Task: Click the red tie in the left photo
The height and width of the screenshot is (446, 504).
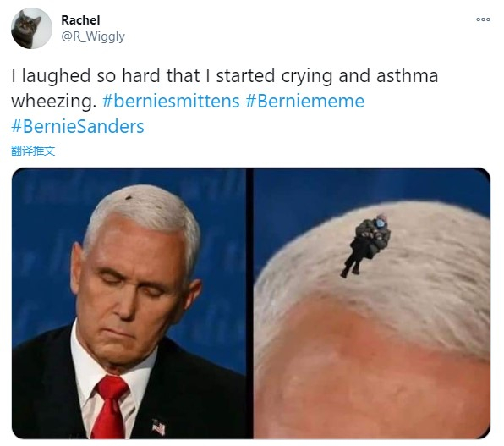Action: point(110,407)
